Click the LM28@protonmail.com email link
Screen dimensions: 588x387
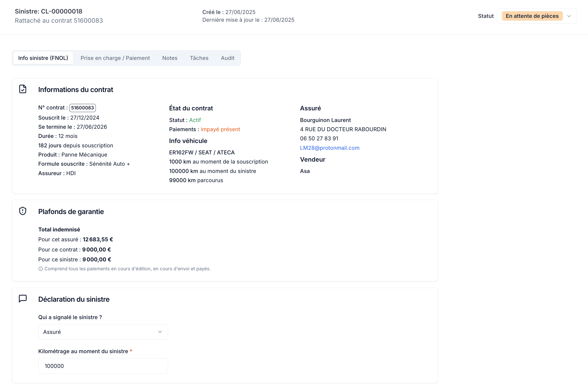329,148
